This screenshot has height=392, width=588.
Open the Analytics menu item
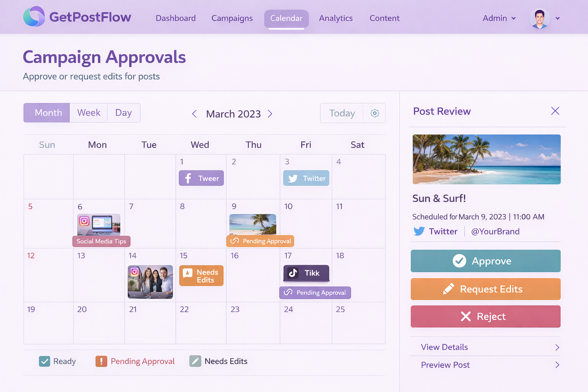coord(336,18)
